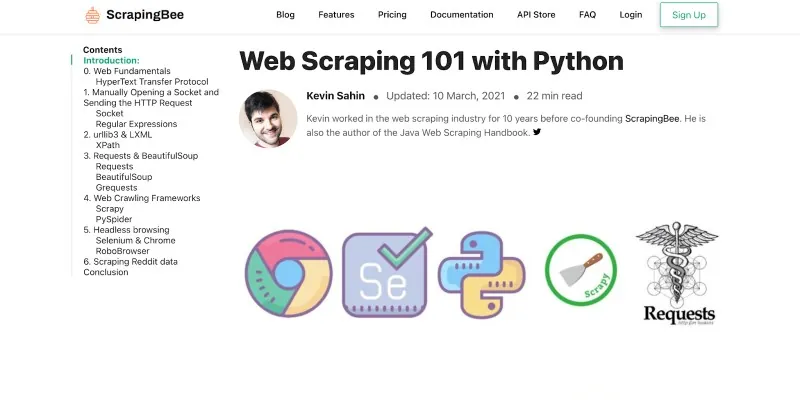800x410 pixels.
Task: Open the Documentation nav link
Action: [462, 15]
